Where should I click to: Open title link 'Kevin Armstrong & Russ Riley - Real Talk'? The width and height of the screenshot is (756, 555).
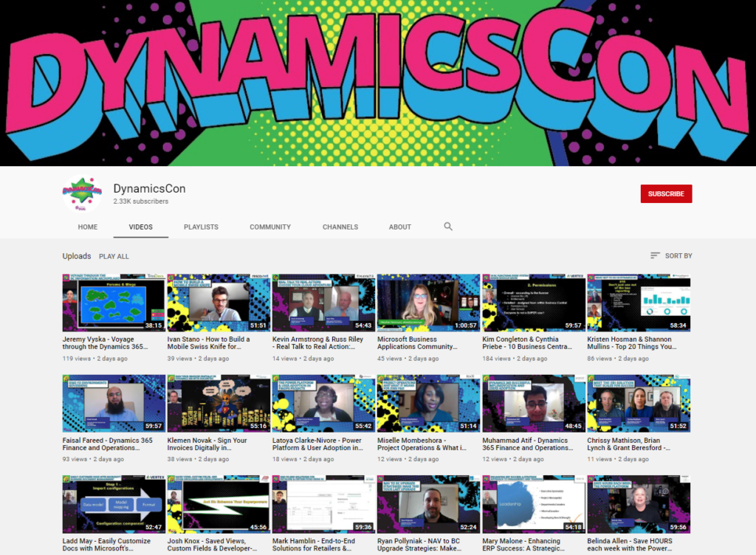tap(317, 343)
